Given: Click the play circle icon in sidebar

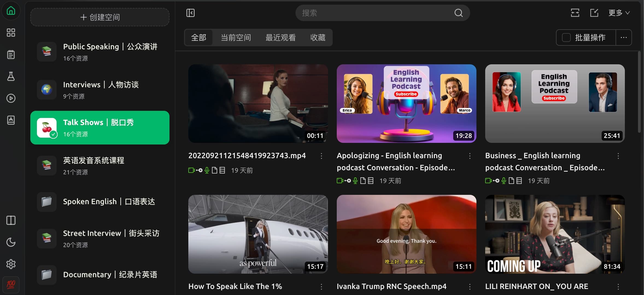Looking at the screenshot, I should click(x=11, y=98).
